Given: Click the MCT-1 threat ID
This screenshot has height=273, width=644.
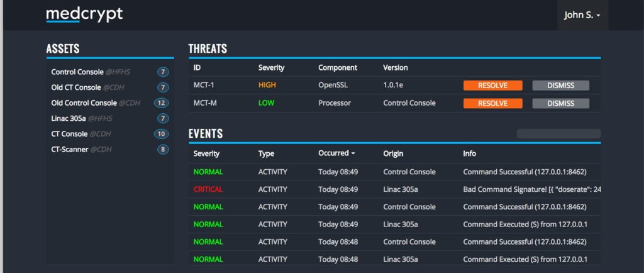Looking at the screenshot, I should (x=204, y=86).
